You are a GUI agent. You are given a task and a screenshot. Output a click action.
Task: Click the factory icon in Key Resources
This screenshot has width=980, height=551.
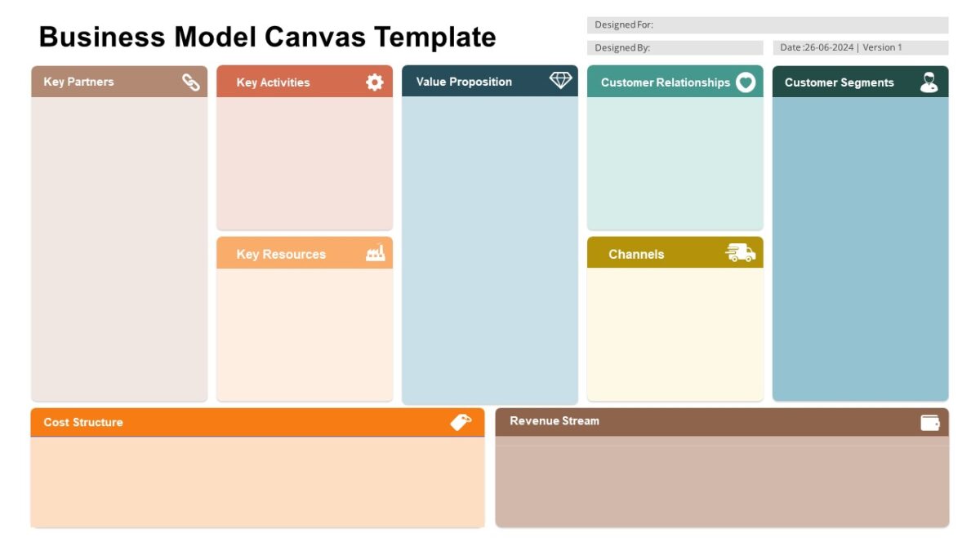coord(376,253)
